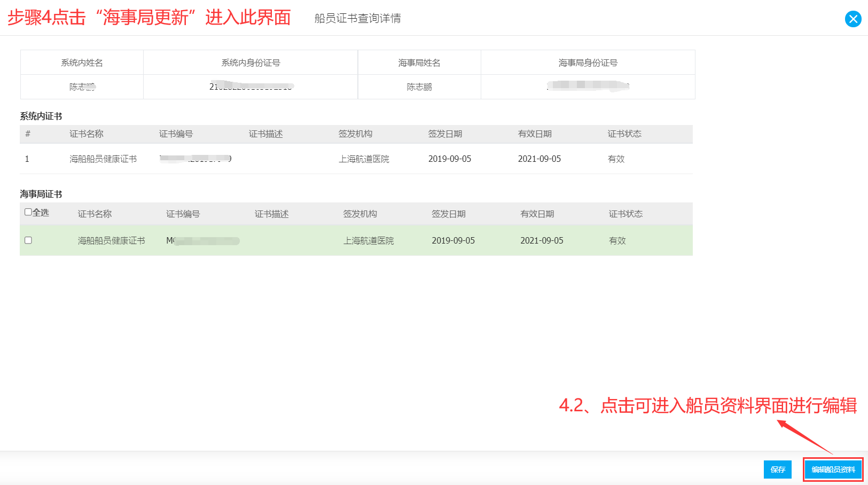Check the 全选 checkbox

(28, 212)
